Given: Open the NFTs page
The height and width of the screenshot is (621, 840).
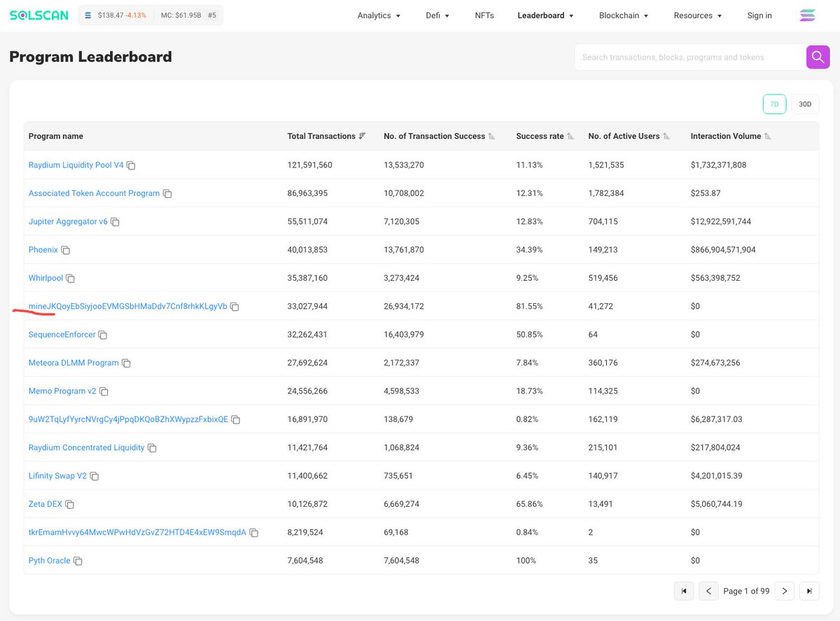Looking at the screenshot, I should (484, 15).
